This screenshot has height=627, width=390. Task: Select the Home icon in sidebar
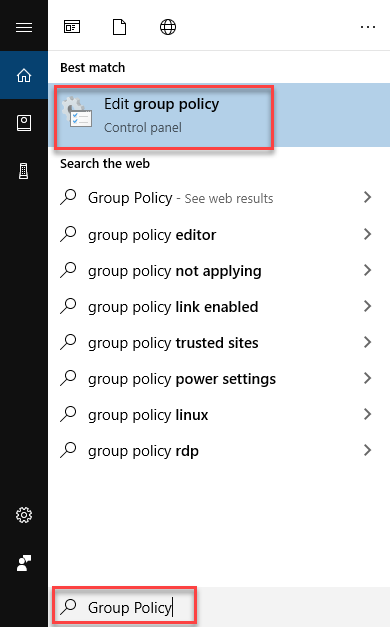24,75
